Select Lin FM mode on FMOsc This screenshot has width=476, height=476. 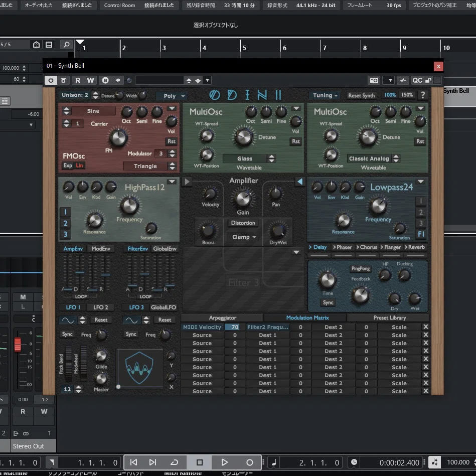click(79, 165)
